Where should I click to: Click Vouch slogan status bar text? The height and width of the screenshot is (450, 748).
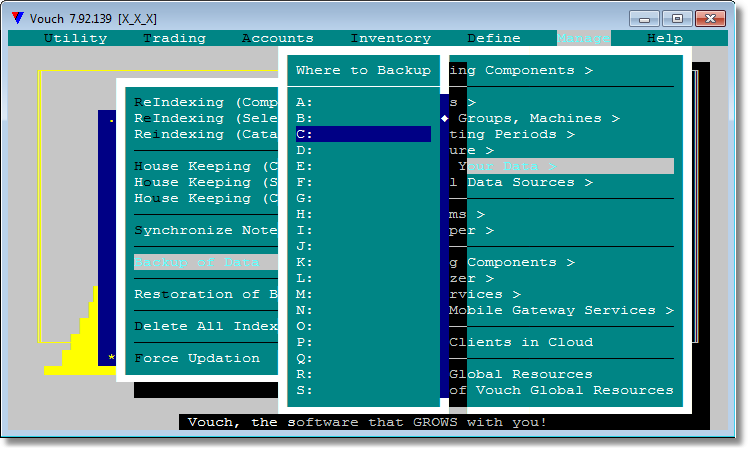367,422
